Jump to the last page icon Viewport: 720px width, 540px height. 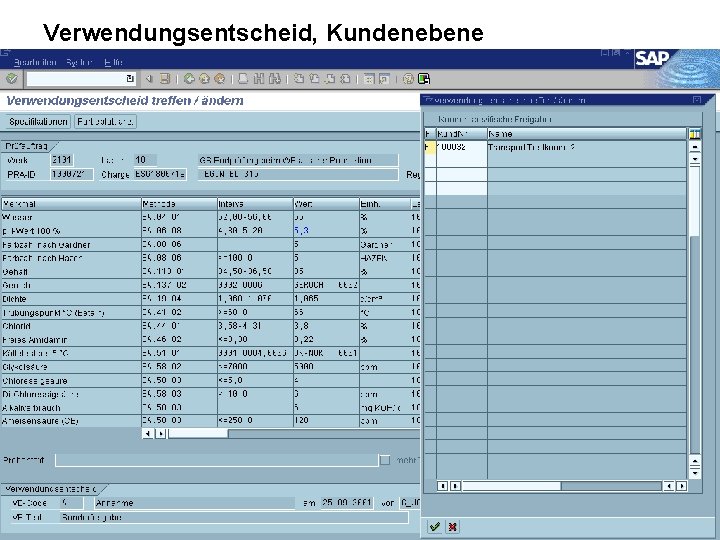345,79
